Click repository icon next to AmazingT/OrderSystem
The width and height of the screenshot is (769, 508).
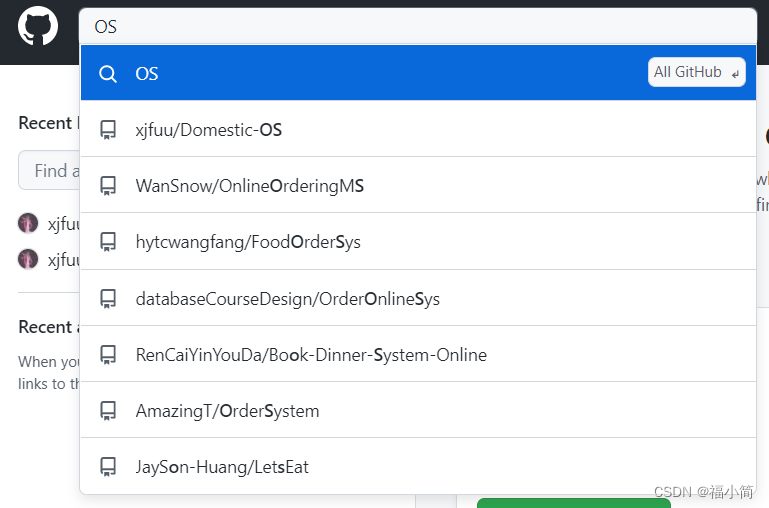pos(108,411)
